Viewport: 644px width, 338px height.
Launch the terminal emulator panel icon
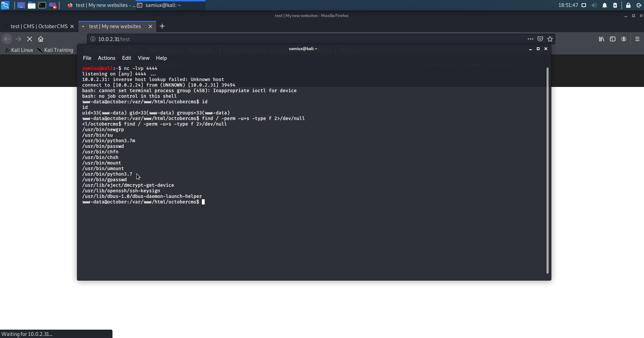click(42, 5)
